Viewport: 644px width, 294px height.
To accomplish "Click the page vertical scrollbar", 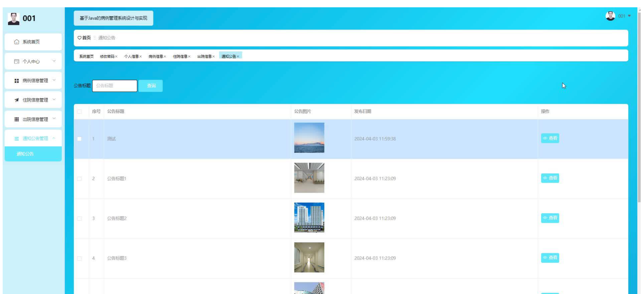I will tap(639, 107).
